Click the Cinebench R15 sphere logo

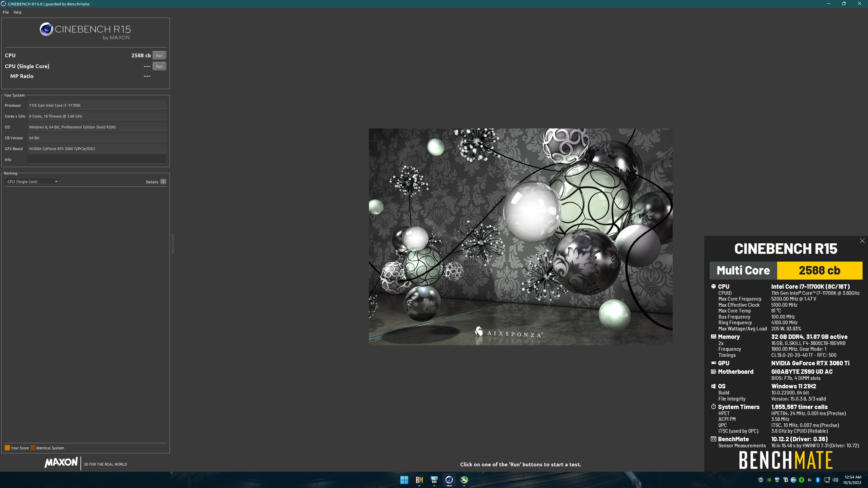[x=46, y=29]
